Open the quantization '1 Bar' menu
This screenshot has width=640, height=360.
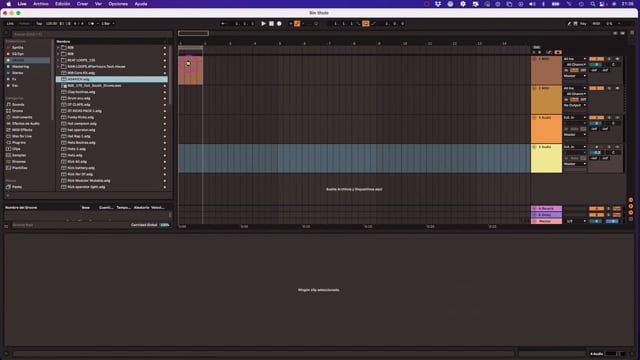[x=108, y=24]
